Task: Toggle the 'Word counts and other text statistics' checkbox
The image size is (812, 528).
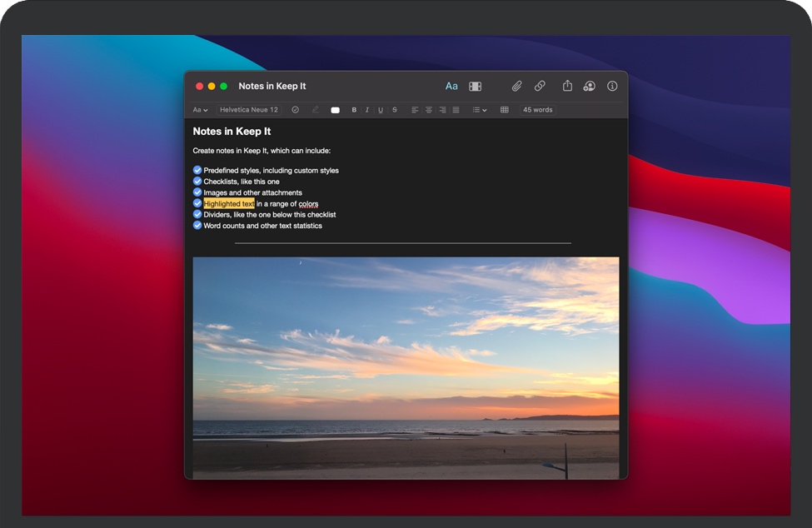Action: click(x=197, y=225)
